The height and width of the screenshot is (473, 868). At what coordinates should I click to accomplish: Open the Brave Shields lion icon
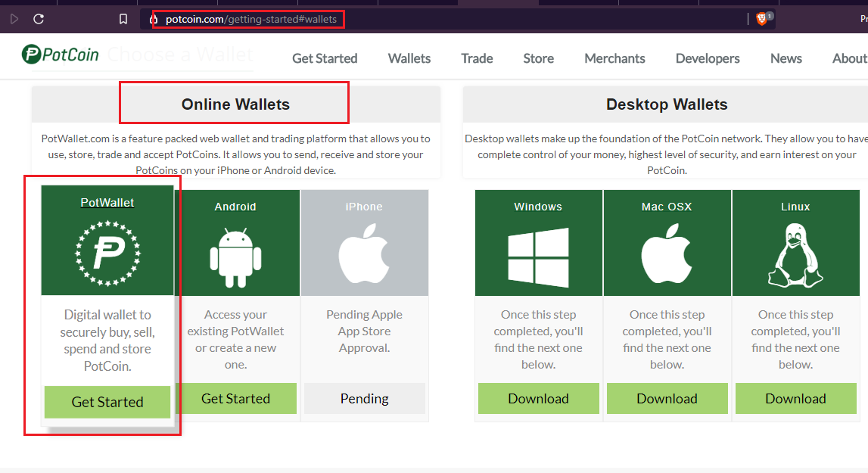pos(762,19)
